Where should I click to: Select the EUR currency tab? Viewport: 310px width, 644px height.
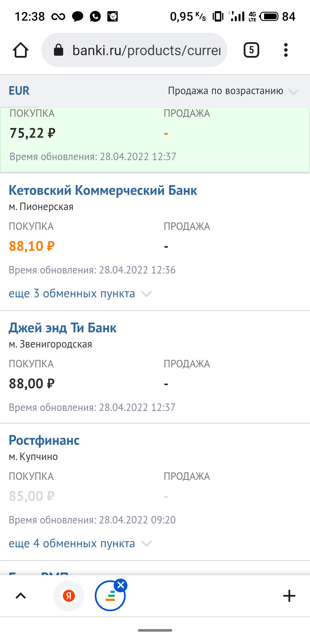click(x=19, y=91)
